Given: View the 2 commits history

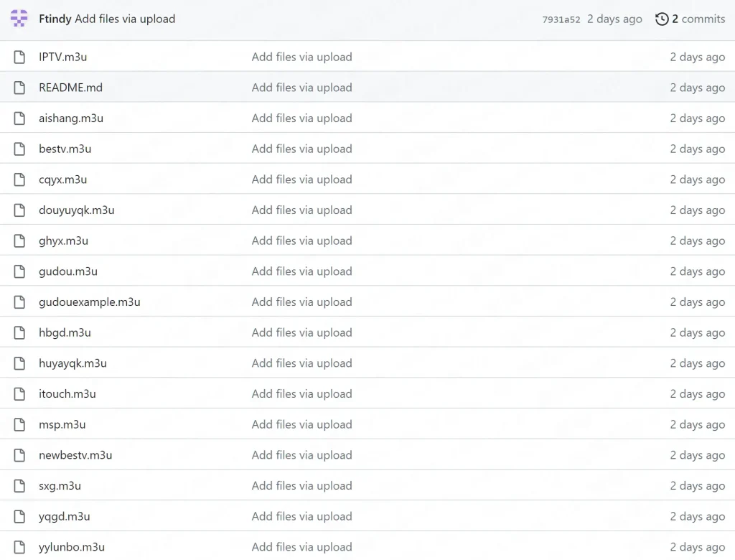Looking at the screenshot, I should [x=698, y=19].
